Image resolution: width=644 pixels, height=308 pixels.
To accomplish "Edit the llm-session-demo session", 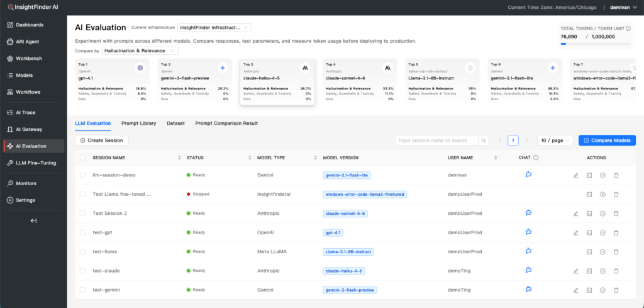I will pyautogui.click(x=576, y=175).
